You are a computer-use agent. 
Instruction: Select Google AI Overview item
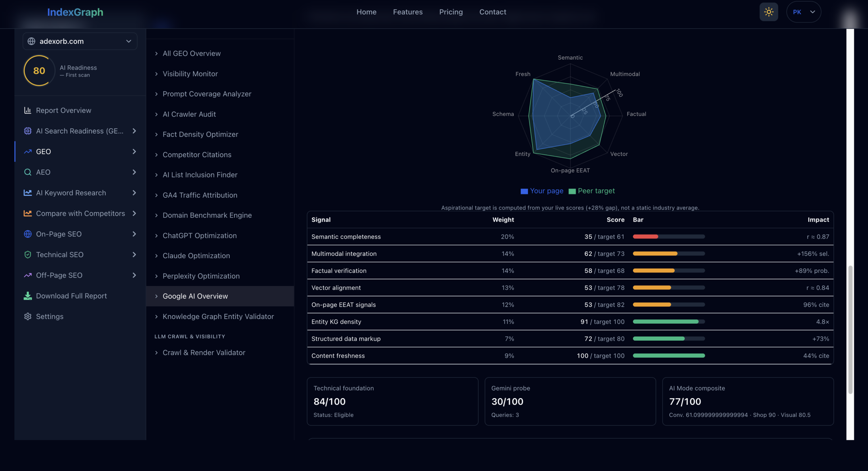[x=220, y=296]
